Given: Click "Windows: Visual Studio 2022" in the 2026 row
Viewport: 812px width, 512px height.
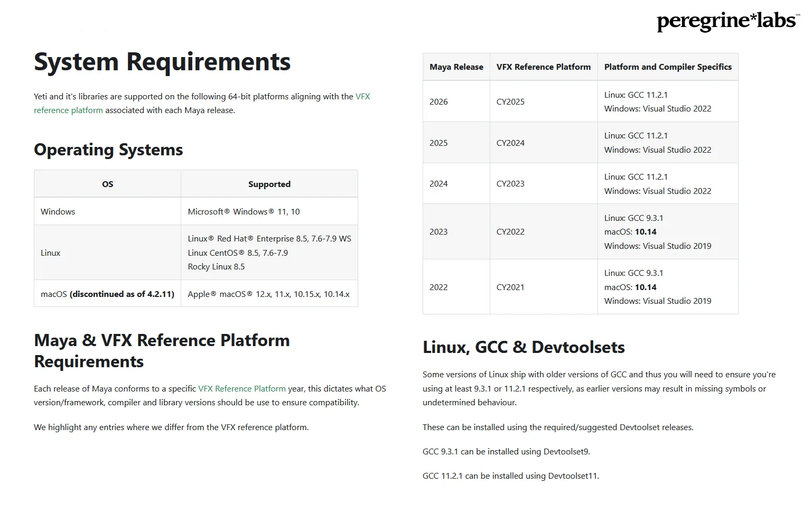Looking at the screenshot, I should click(x=658, y=108).
